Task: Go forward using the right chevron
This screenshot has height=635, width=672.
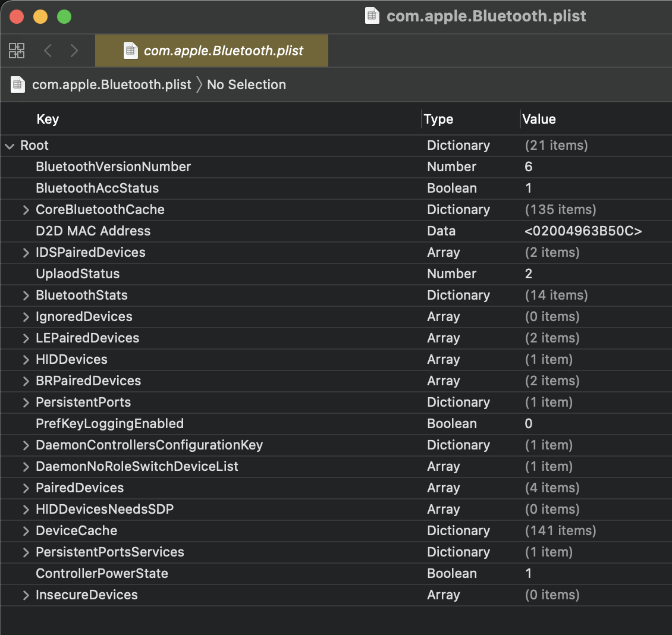Action: click(x=74, y=51)
